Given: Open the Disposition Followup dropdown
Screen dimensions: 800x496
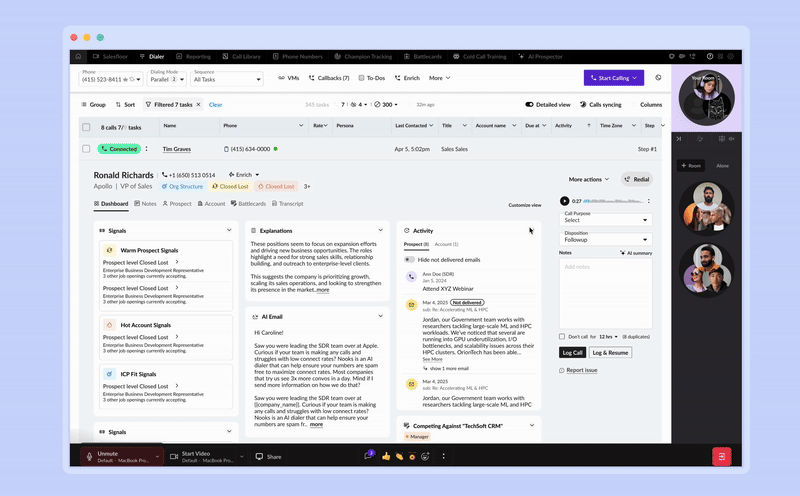Looking at the screenshot, I should pyautogui.click(x=606, y=239).
